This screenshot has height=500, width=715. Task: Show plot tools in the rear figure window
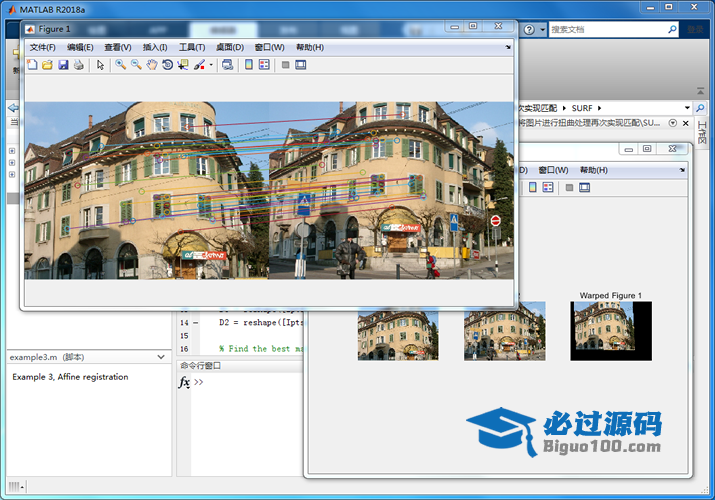(x=584, y=187)
